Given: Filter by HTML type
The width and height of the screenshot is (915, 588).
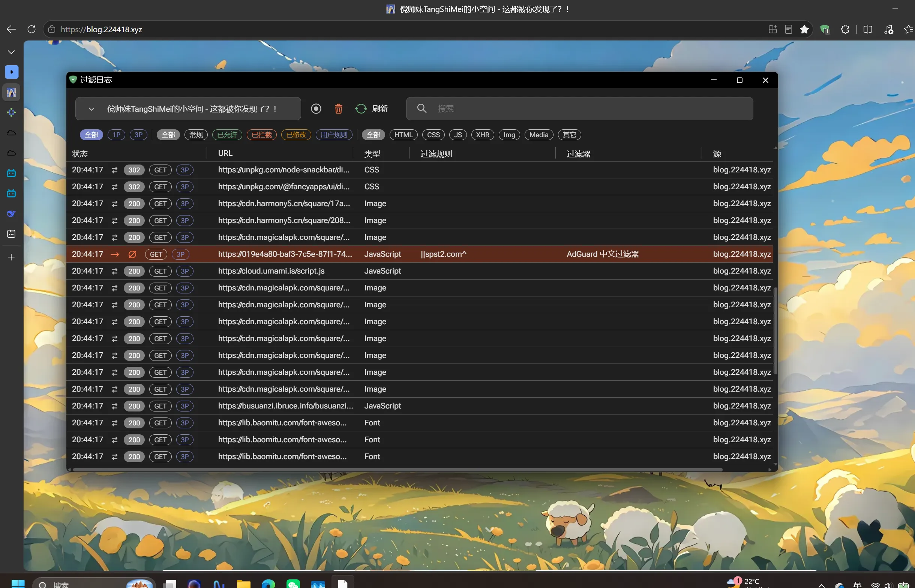Looking at the screenshot, I should click(x=403, y=135).
